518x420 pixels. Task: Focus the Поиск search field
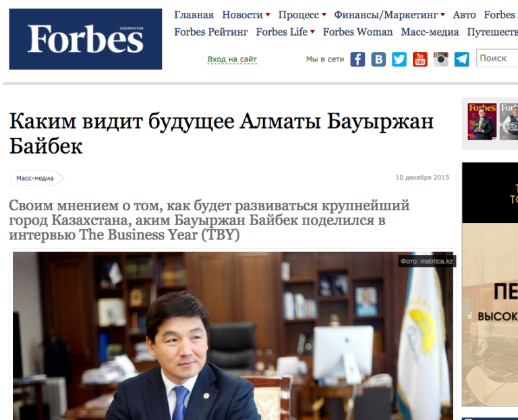click(497, 58)
